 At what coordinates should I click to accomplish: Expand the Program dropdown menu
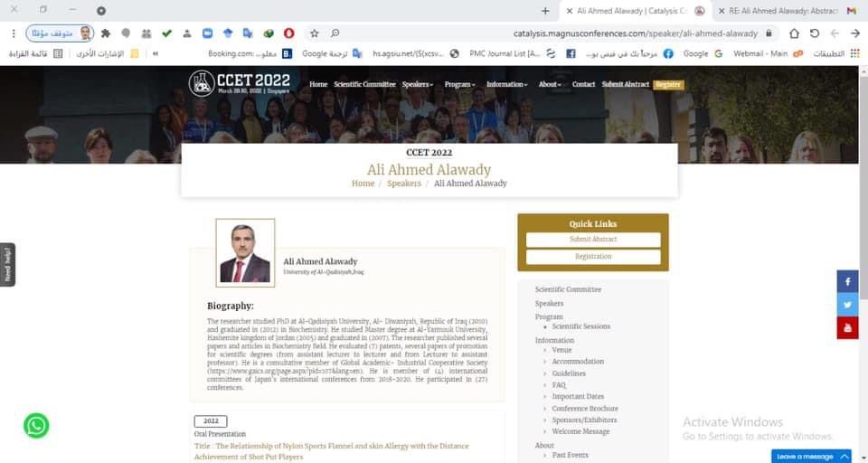(x=459, y=84)
